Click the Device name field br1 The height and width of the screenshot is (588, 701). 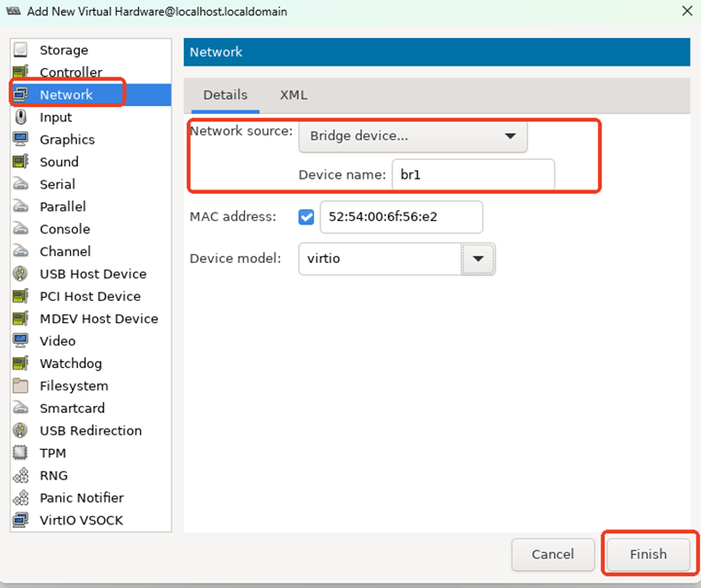pos(473,174)
